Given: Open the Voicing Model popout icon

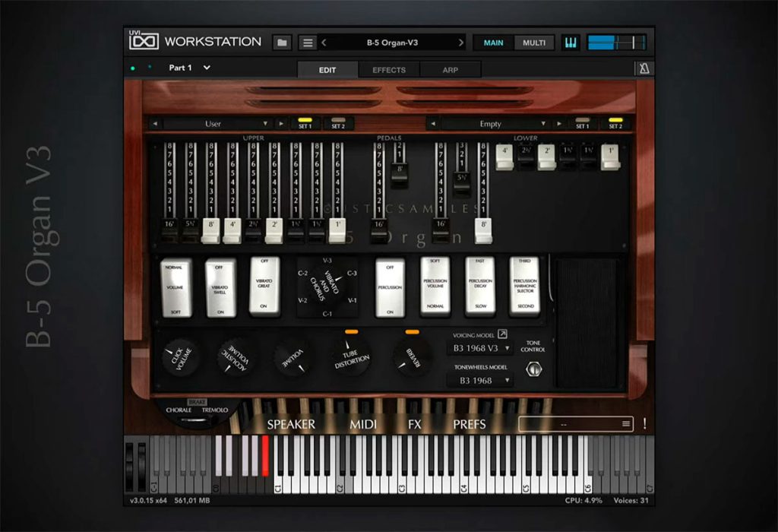Looking at the screenshot, I should [x=502, y=334].
